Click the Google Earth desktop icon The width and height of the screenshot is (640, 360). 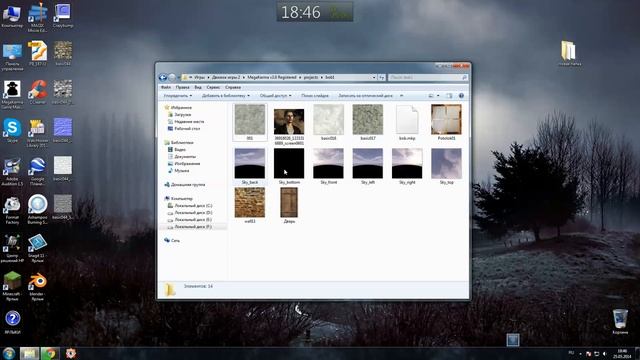point(38,167)
